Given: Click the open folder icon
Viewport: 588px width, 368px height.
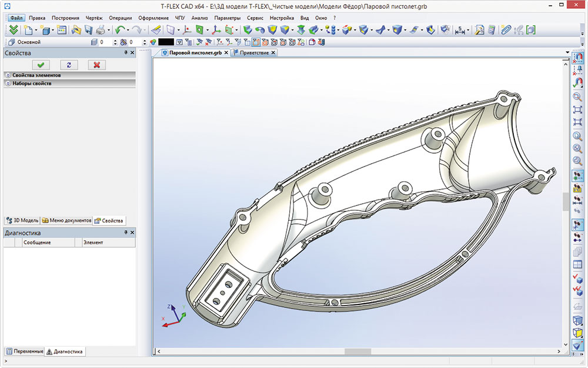Looking at the screenshot, I should click(x=76, y=29).
